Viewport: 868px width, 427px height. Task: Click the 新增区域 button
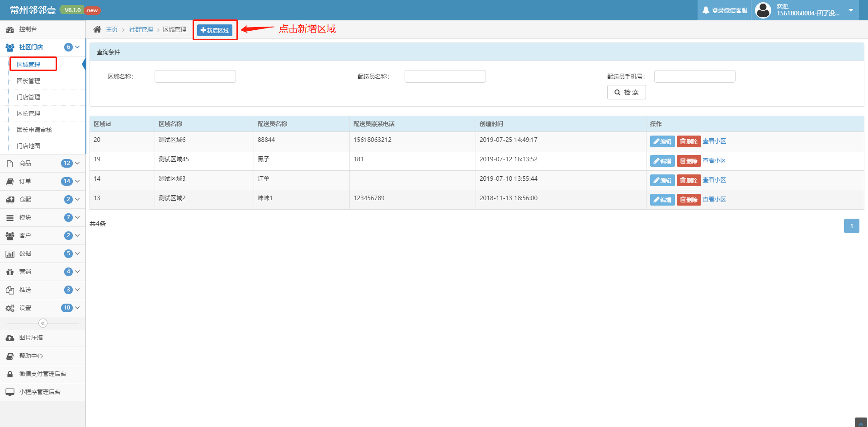coord(215,30)
